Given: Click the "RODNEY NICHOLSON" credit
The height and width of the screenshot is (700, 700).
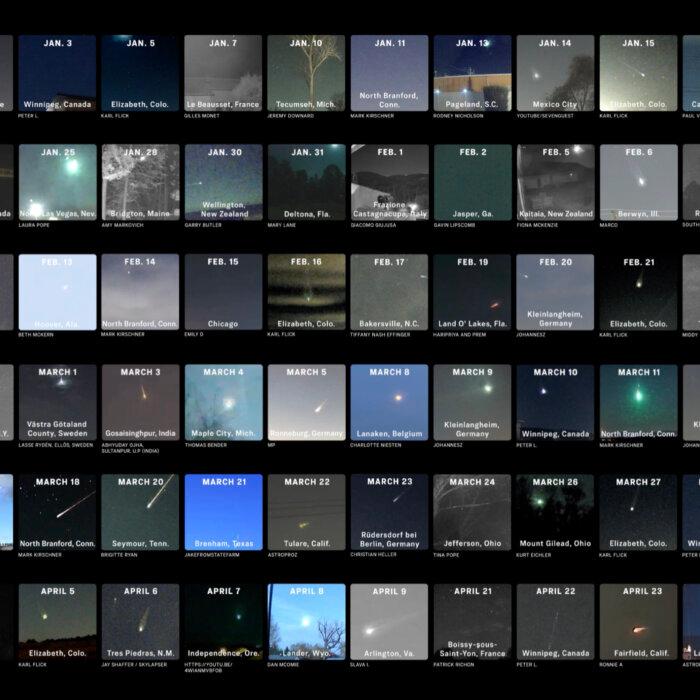Looking at the screenshot, I should tap(458, 116).
